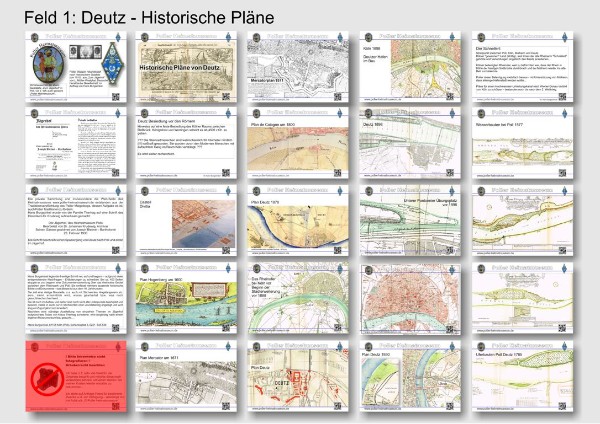Click QR code on 'Die Schnellert' slide

(x=562, y=96)
